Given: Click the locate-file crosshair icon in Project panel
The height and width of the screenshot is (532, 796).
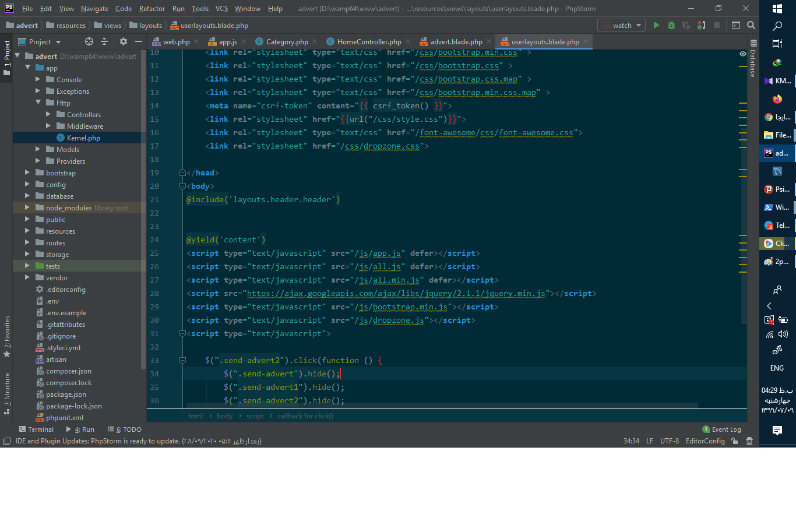Looking at the screenshot, I should point(89,41).
